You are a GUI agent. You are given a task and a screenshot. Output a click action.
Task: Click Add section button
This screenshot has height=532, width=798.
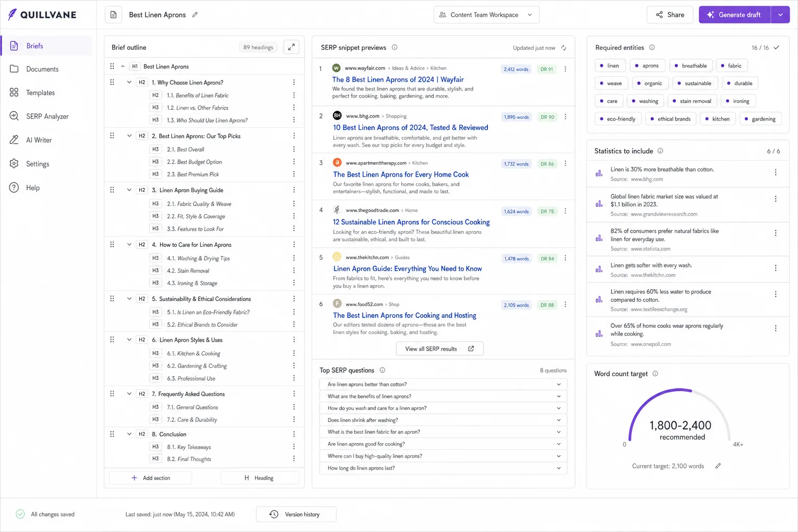point(151,478)
